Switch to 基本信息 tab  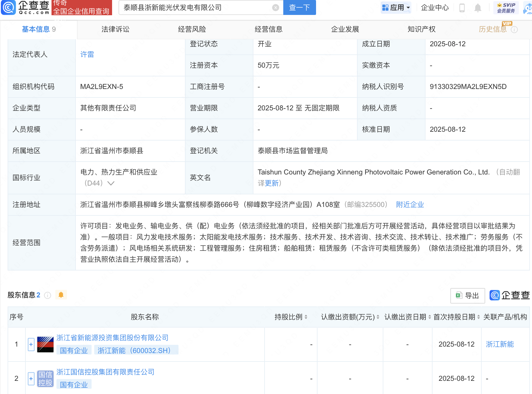(x=39, y=29)
